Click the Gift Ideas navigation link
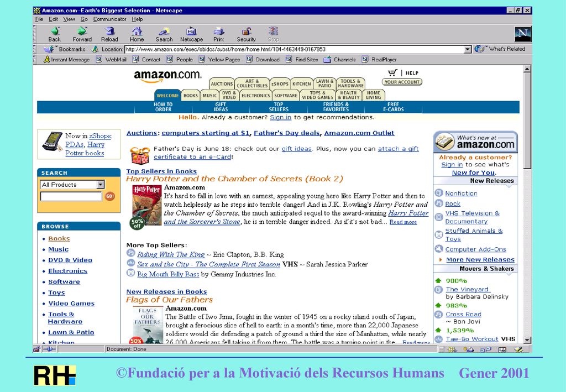Image resolution: width=566 pixels, height=392 pixels. click(x=221, y=107)
